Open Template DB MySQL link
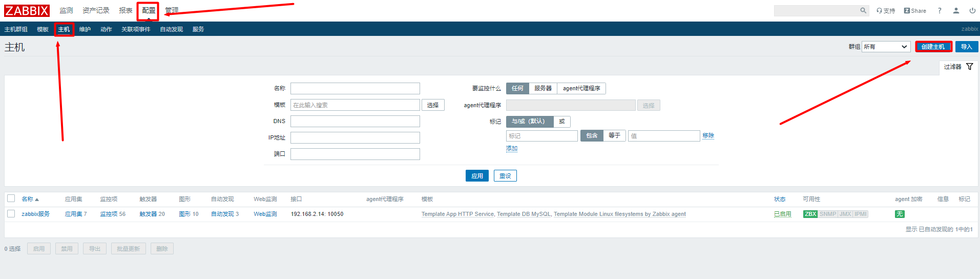Image resolution: width=980 pixels, height=279 pixels. pyautogui.click(x=524, y=214)
